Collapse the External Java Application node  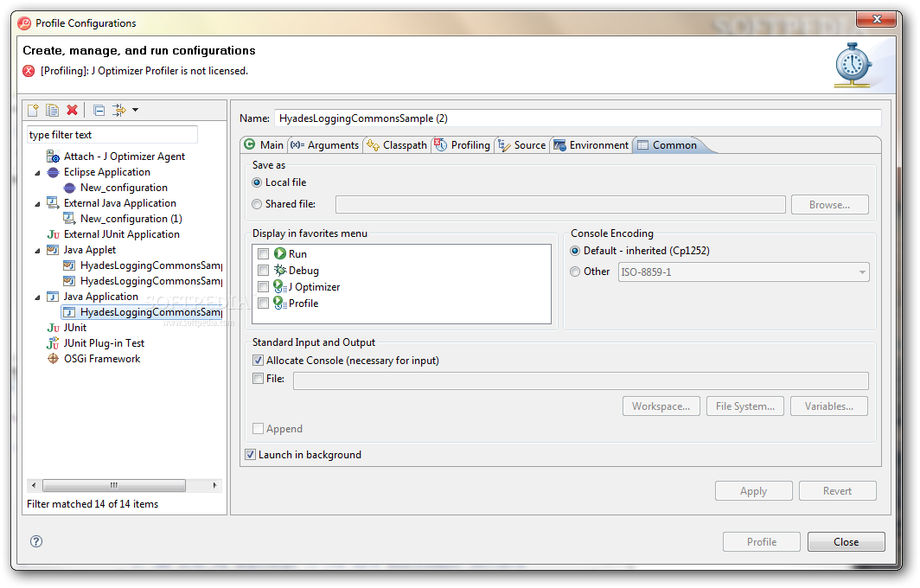pyautogui.click(x=37, y=204)
